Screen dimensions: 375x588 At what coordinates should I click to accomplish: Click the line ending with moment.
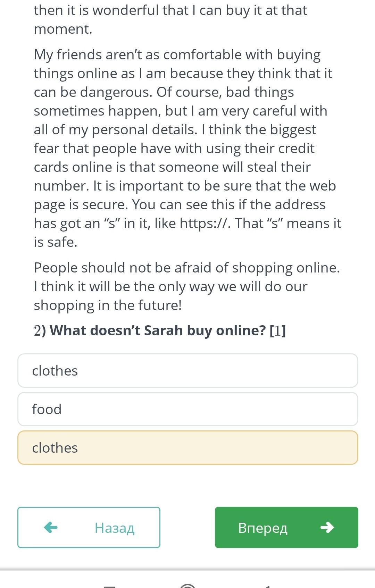point(63,29)
